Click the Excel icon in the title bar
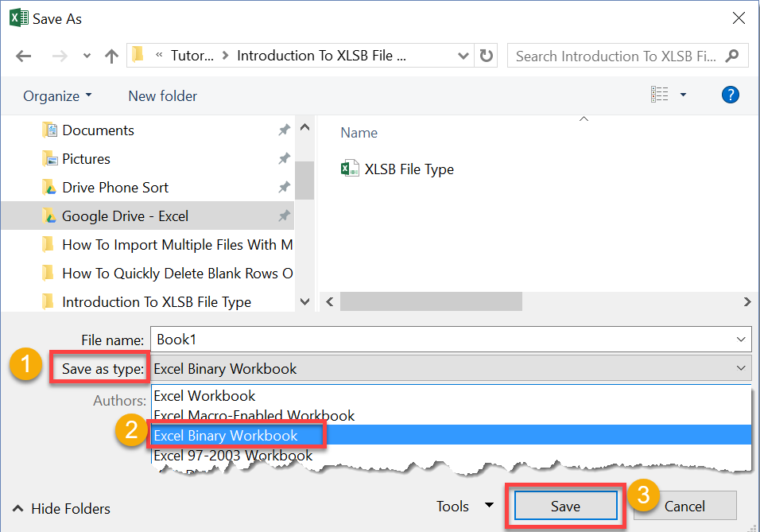Screen dimensions: 760x532 tap(17, 17)
